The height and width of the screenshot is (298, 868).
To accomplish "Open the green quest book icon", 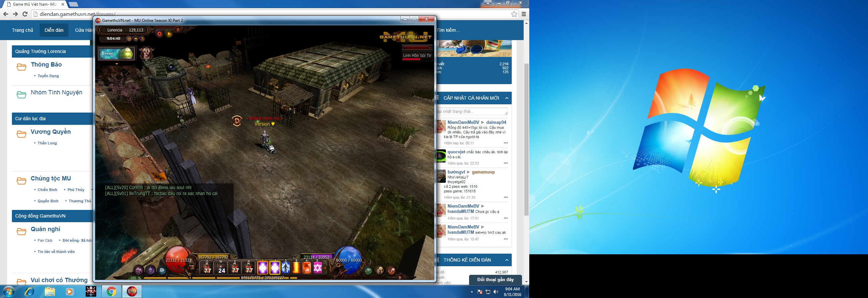I will (x=368, y=270).
